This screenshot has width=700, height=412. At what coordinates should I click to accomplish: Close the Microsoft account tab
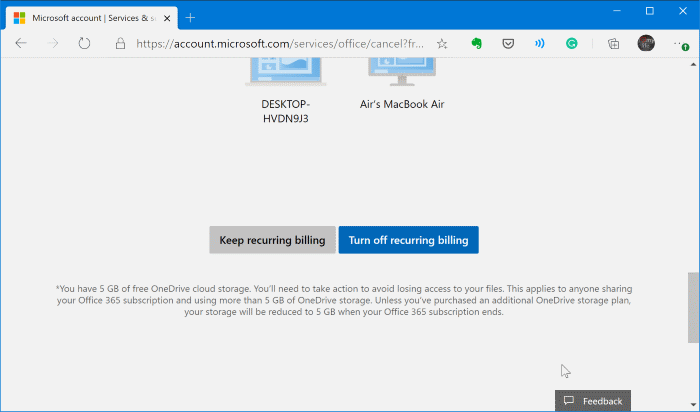[167, 18]
